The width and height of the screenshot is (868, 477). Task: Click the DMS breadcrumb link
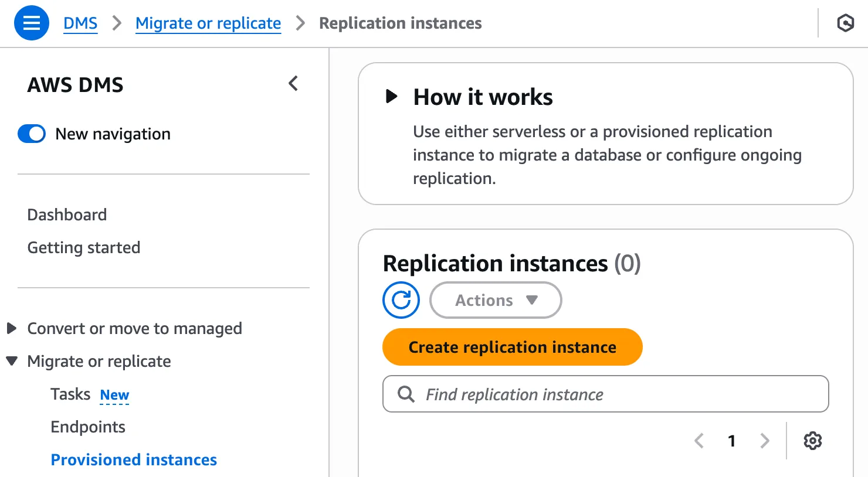[80, 23]
